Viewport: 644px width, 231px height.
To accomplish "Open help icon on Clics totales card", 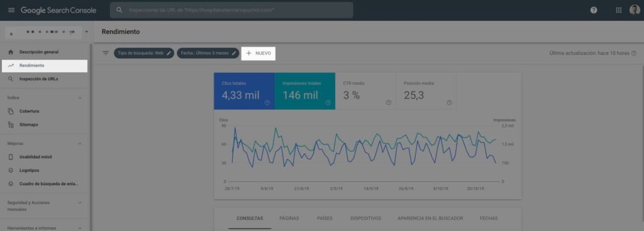I will tap(267, 103).
